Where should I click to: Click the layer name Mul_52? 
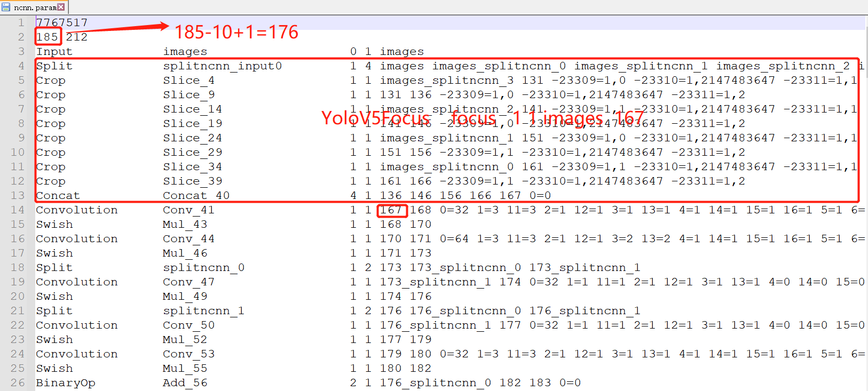(x=185, y=339)
